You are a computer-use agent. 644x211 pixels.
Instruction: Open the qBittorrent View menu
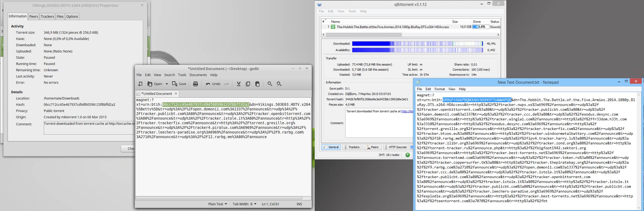pos(341,11)
